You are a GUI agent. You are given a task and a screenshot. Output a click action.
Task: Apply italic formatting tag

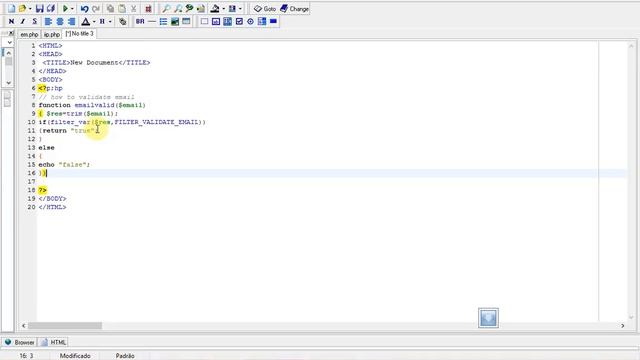[x=23, y=21]
